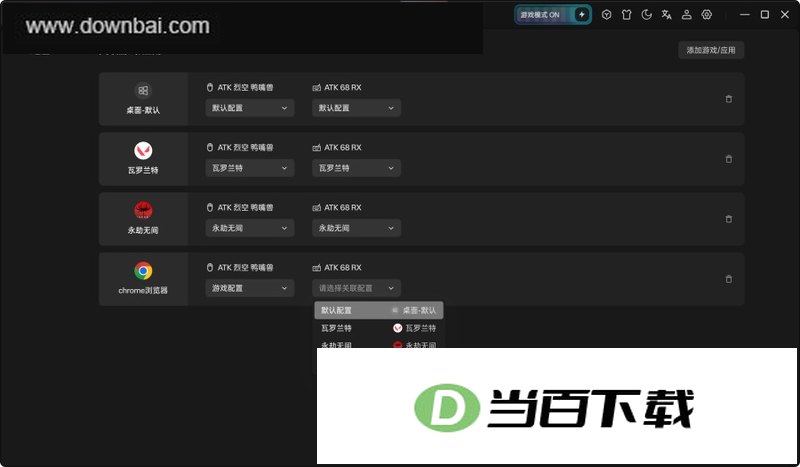The height and width of the screenshot is (467, 800).
Task: Toggle the game mode ON switch
Action: tap(553, 15)
